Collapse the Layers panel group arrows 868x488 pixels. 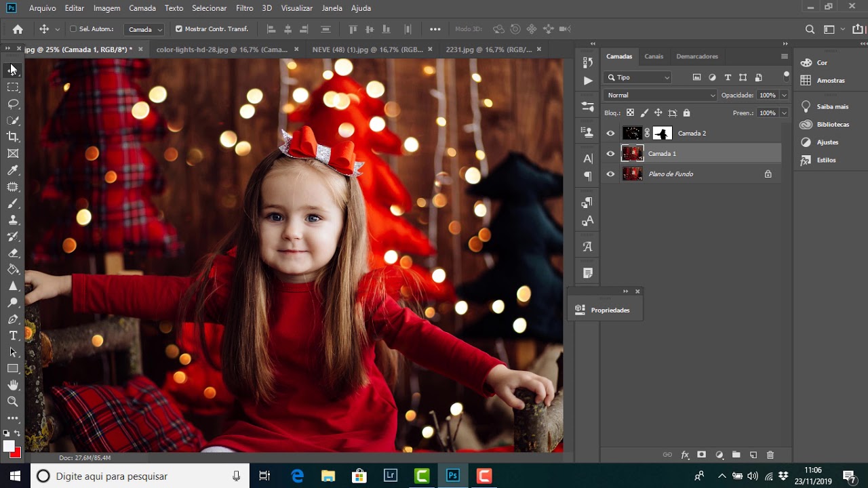point(784,43)
